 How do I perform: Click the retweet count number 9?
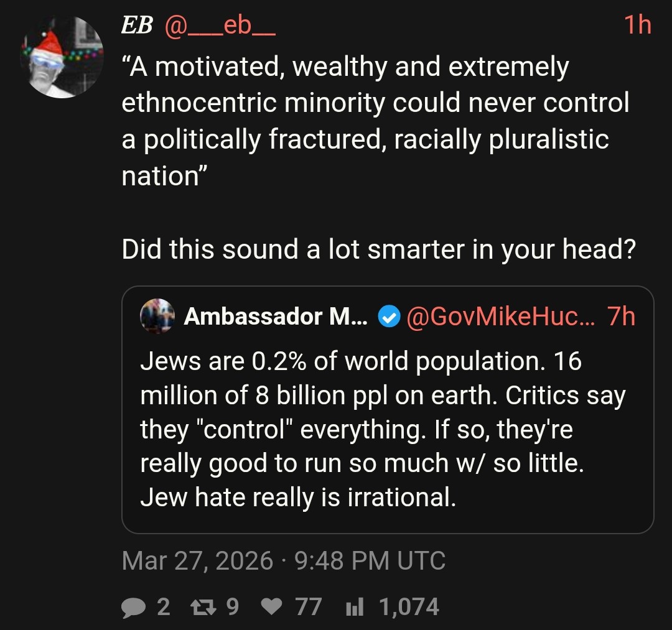point(232,607)
